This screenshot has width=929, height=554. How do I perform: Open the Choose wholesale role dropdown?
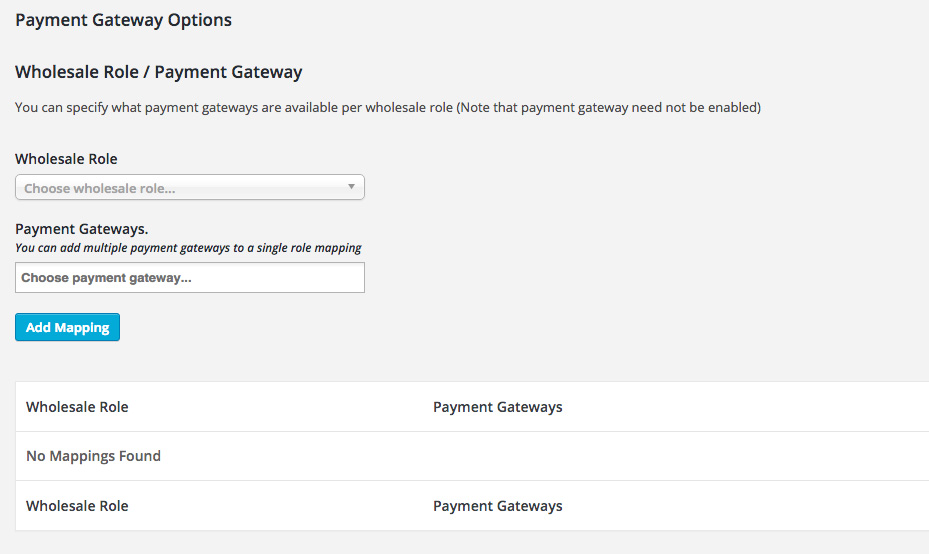180,188
